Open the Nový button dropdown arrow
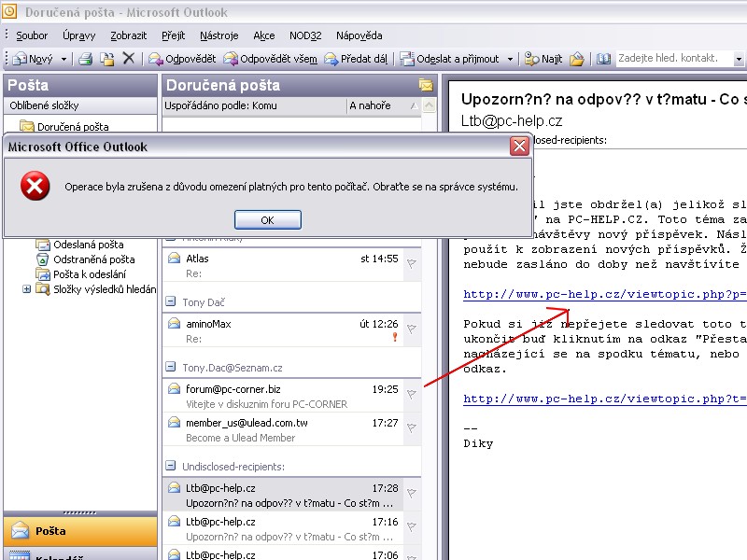Image resolution: width=747 pixels, height=560 pixels. pos(63,59)
